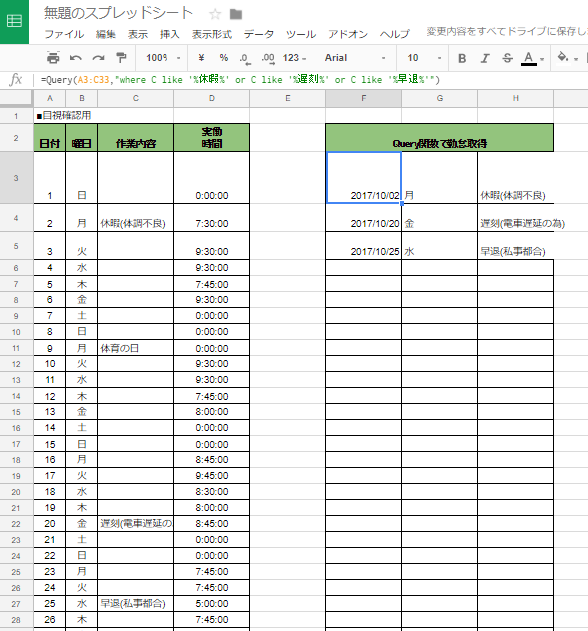588x631 pixels.
Task: Open the 123 number format dropdown
Action: (x=294, y=58)
